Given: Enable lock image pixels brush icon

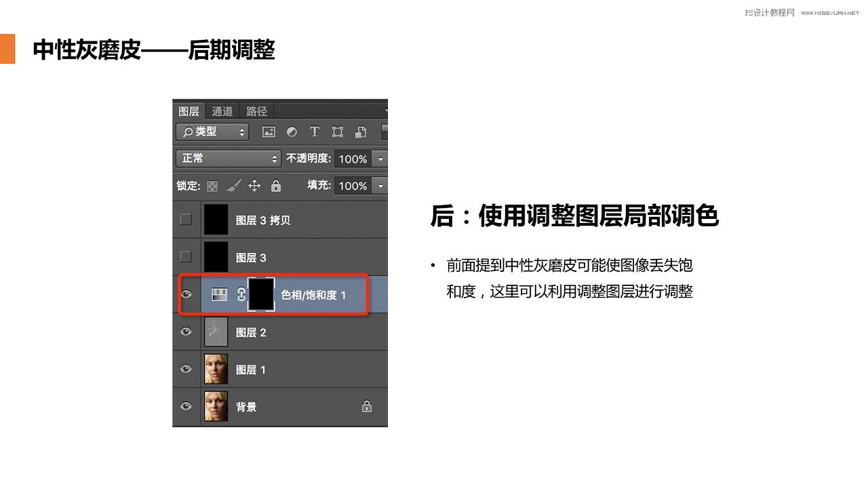Looking at the screenshot, I should 235,186.
